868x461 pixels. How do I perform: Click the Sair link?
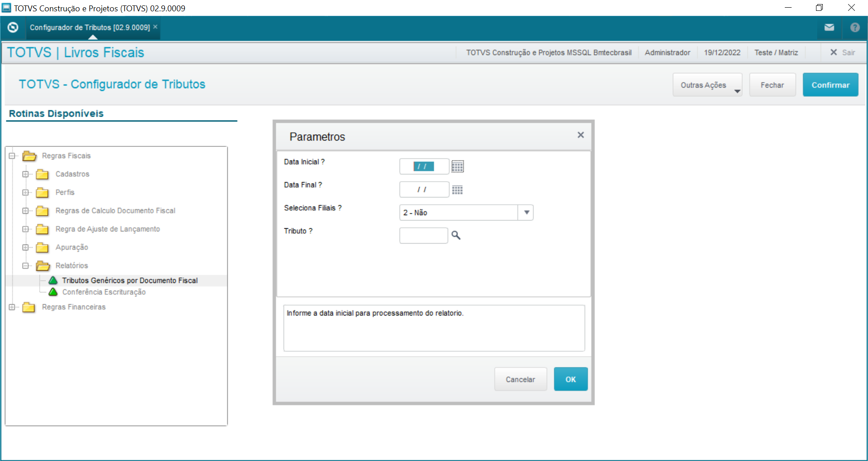[849, 52]
